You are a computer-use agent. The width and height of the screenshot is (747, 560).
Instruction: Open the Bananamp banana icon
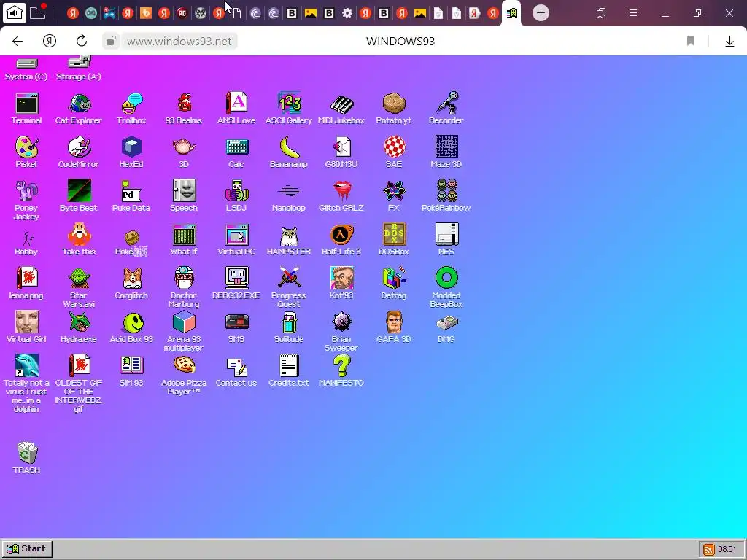tap(289, 152)
